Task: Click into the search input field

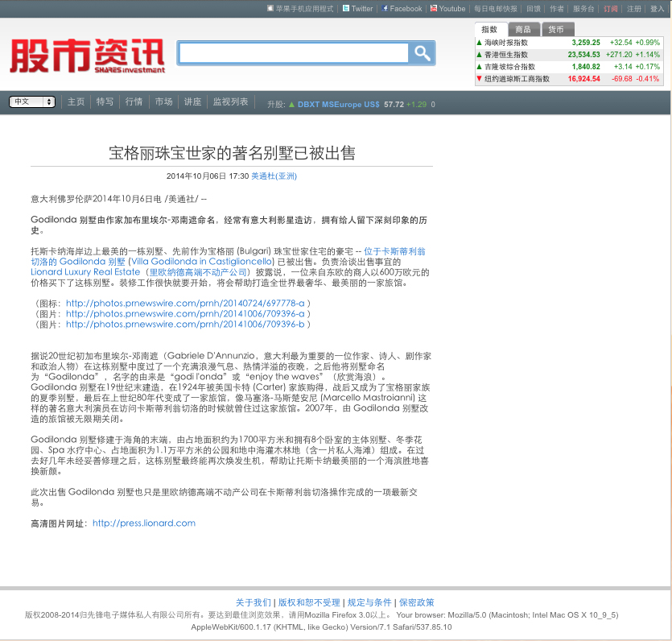Action: pyautogui.click(x=294, y=53)
